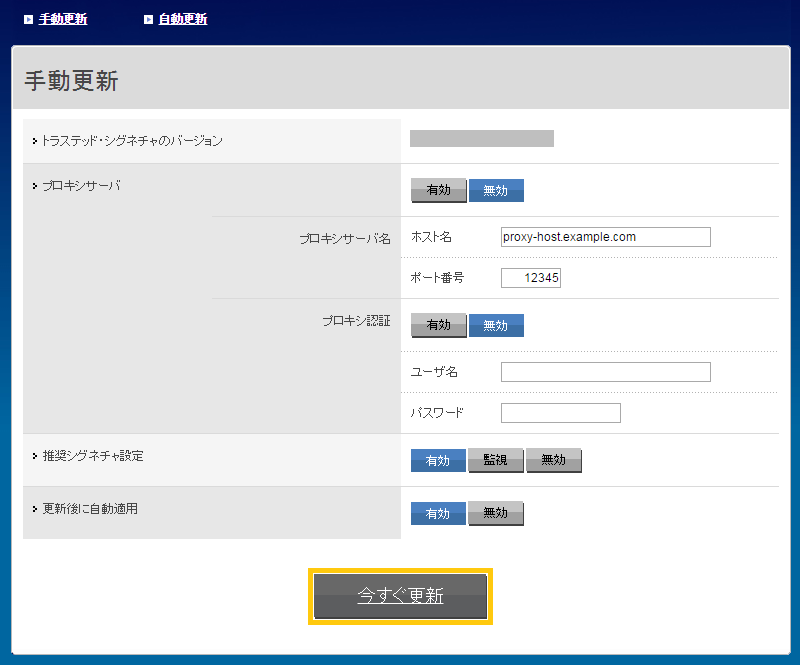Set 推奨シグネチャ設定 to 有効

pos(438,460)
